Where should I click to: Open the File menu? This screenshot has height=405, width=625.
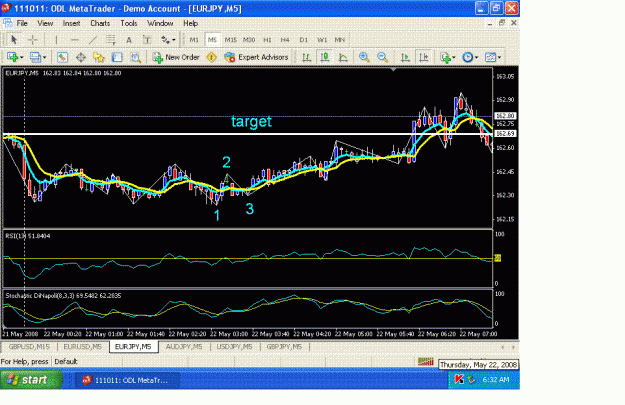[x=22, y=23]
